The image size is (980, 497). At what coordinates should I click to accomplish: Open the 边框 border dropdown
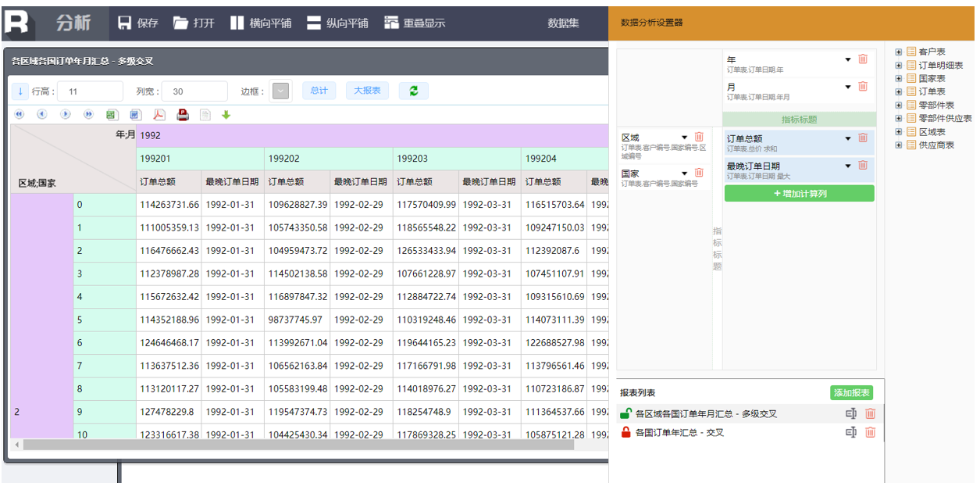pos(280,91)
